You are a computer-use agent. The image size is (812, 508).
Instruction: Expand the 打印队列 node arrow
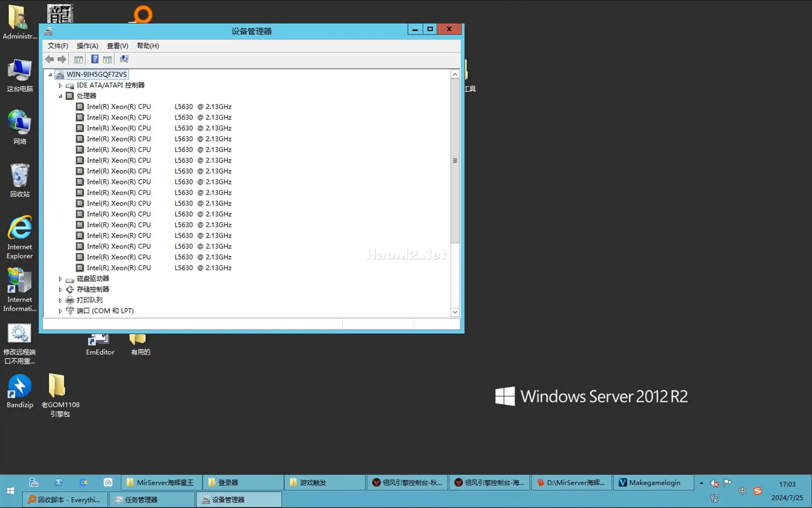click(x=60, y=300)
